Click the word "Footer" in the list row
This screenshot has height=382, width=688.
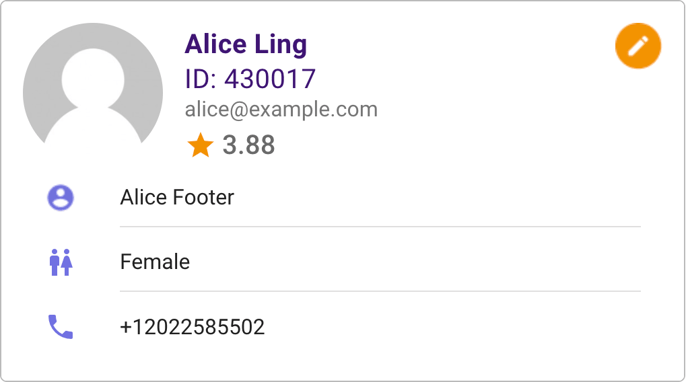[x=203, y=197]
